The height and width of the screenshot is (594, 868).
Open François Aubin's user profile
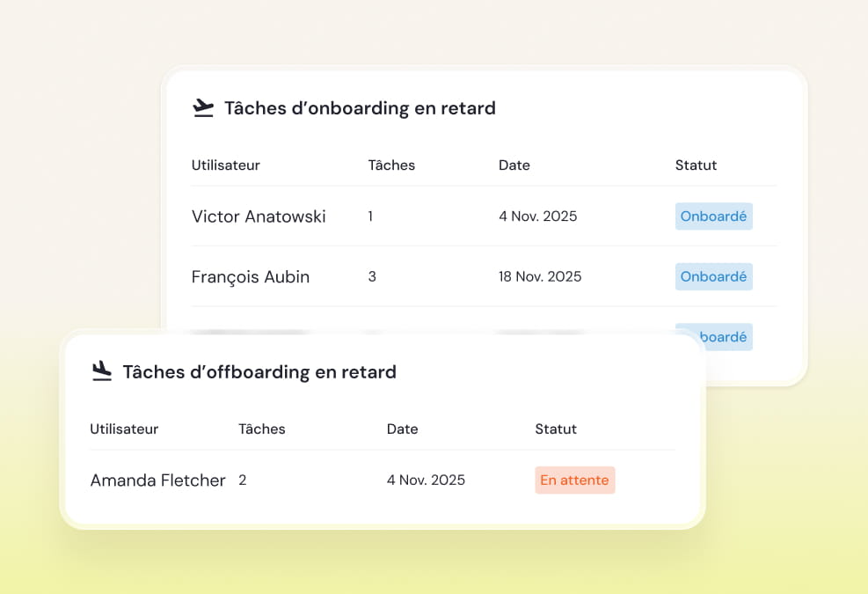click(250, 276)
